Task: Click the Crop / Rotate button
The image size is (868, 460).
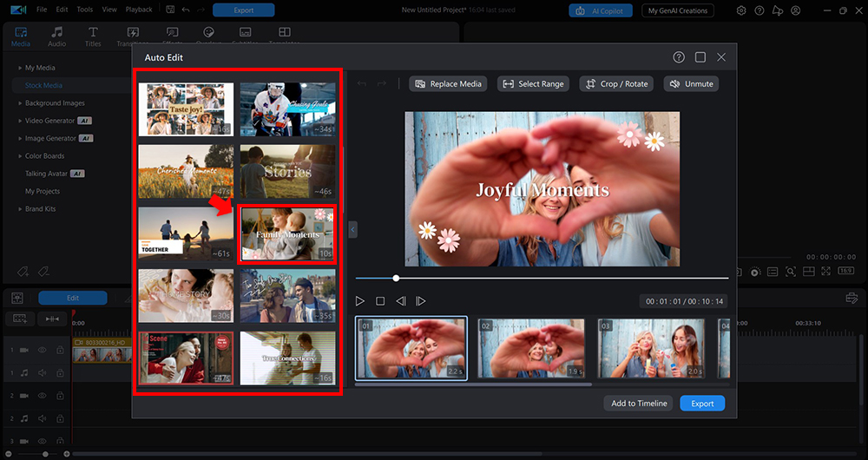Action: click(x=616, y=83)
